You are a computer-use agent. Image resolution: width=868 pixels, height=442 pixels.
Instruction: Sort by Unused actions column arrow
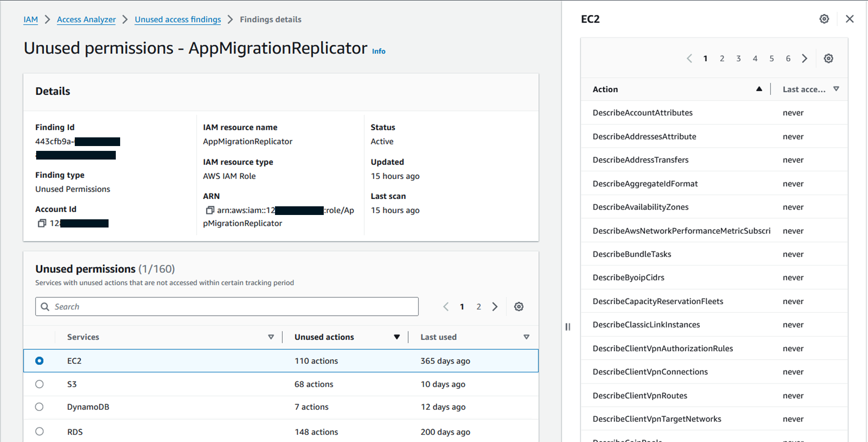click(397, 337)
